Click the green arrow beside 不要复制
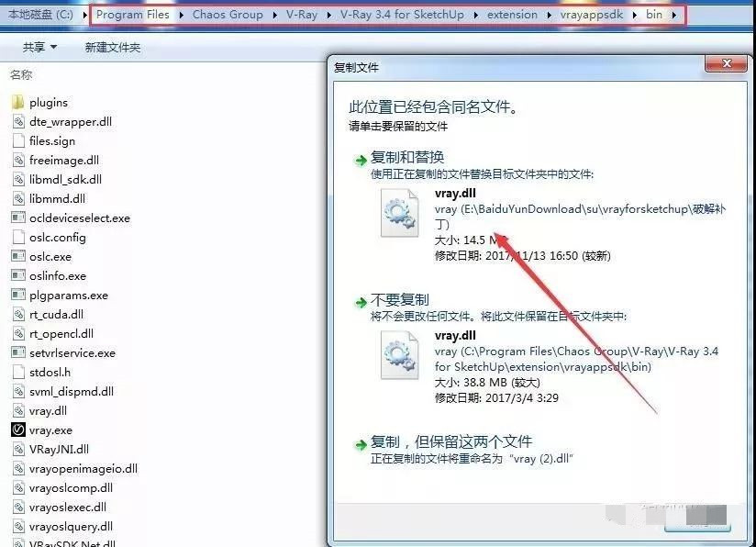The height and width of the screenshot is (547, 756). [361, 302]
